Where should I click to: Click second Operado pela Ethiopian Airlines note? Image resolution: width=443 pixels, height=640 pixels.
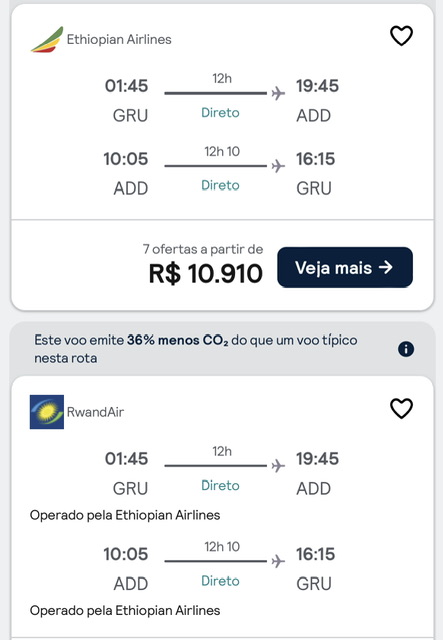125,611
